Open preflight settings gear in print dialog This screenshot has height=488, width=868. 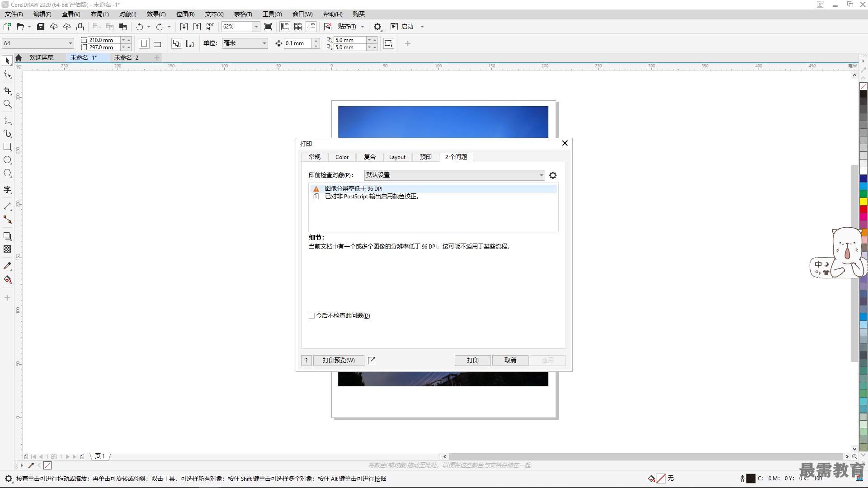coord(553,175)
